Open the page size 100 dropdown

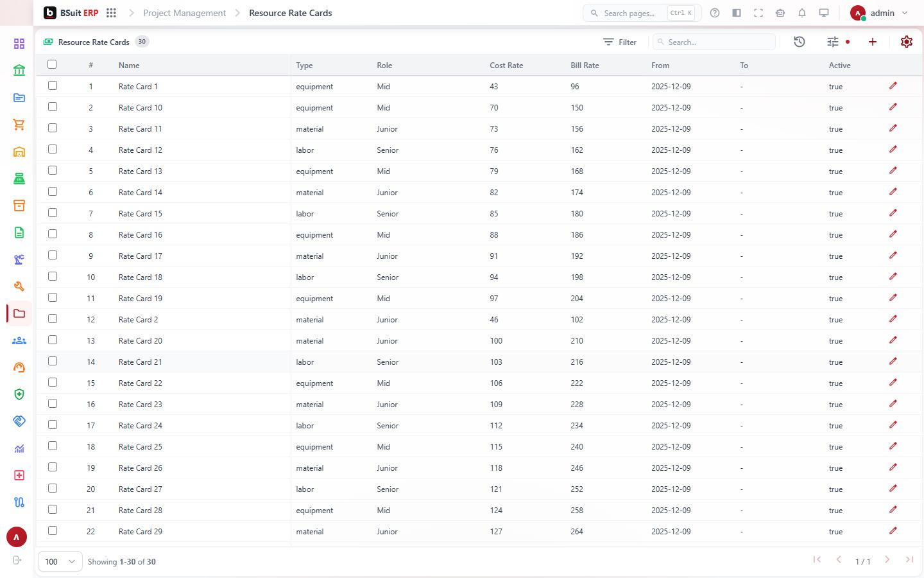(x=60, y=561)
